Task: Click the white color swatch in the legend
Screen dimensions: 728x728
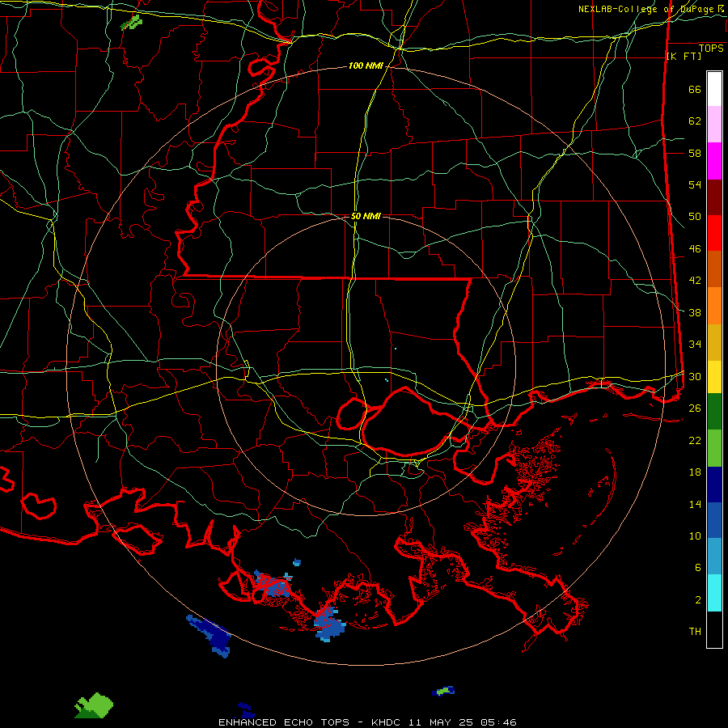Action: (x=714, y=89)
